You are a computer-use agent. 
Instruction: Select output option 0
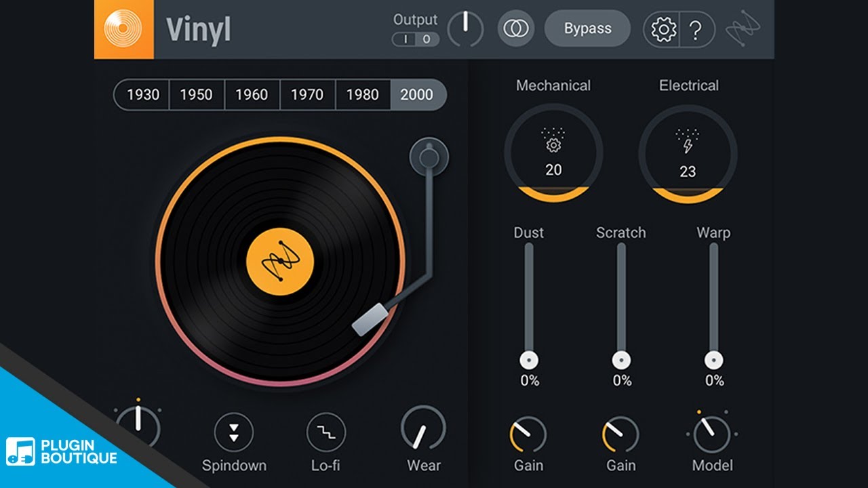coord(427,39)
